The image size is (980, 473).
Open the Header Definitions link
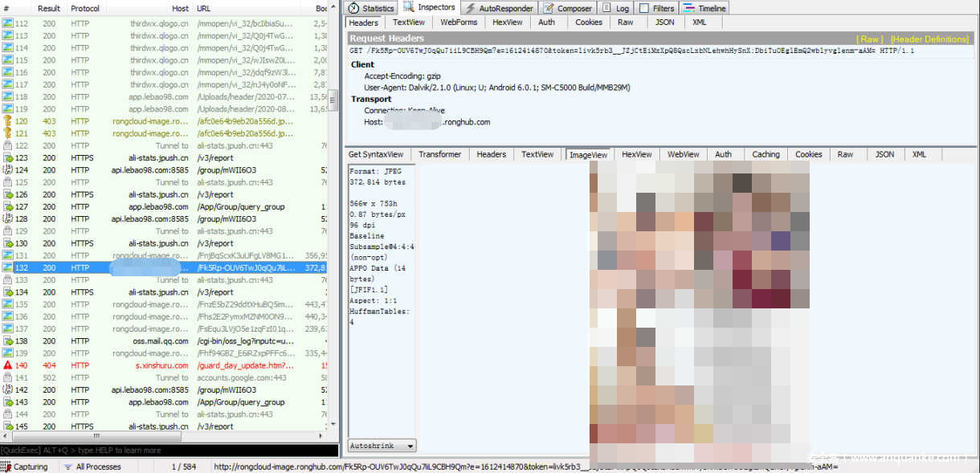click(x=929, y=39)
